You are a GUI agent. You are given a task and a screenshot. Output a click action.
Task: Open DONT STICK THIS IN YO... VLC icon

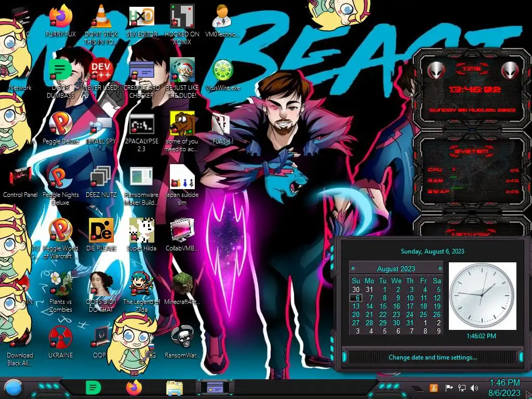tap(101, 17)
